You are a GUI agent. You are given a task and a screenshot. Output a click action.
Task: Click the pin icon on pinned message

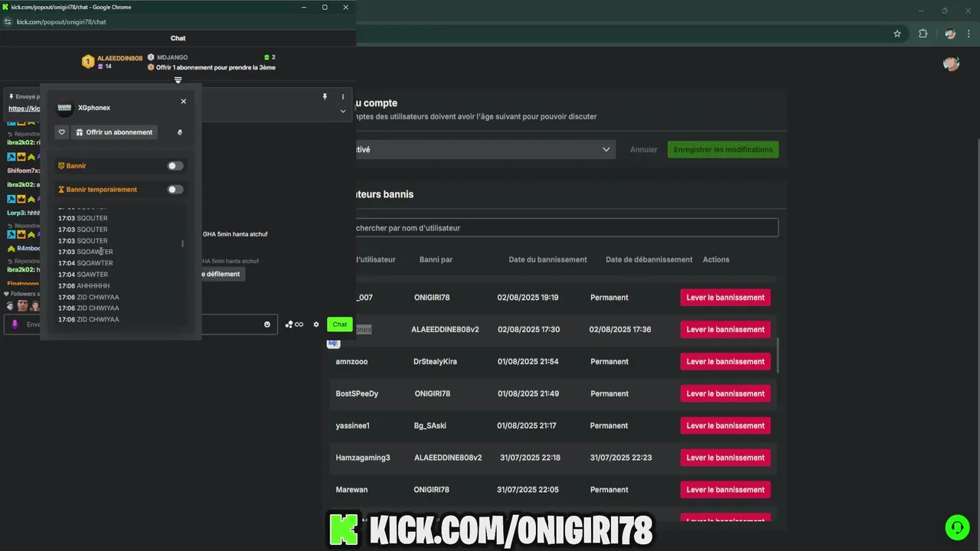[x=325, y=97]
